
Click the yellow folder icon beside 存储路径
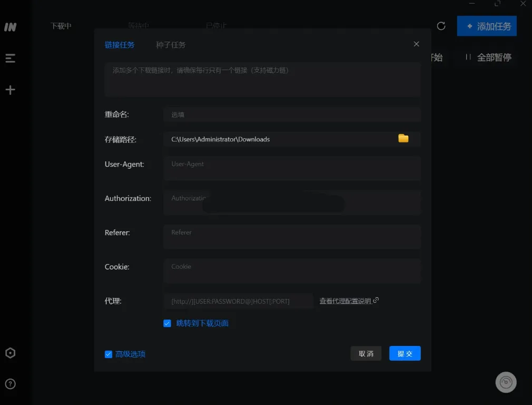403,138
